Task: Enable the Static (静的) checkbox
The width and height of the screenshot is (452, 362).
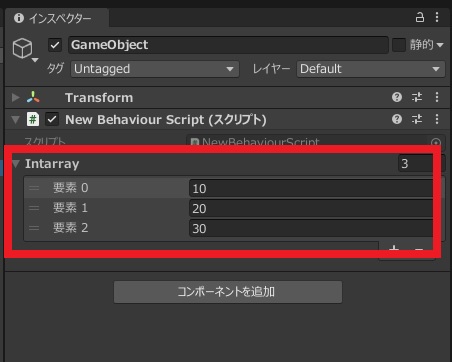Action: [399, 45]
